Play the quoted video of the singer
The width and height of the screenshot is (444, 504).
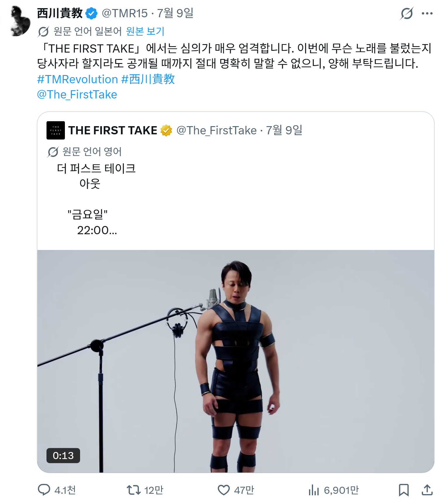tap(236, 361)
